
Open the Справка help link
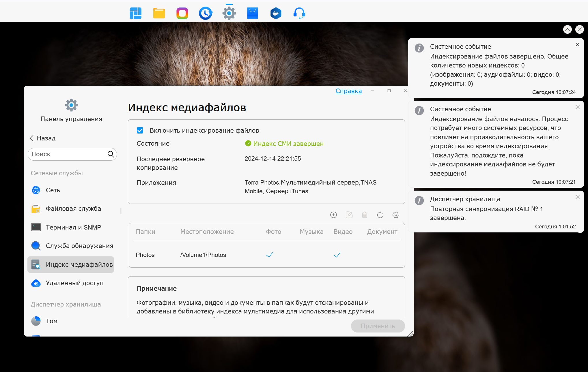[x=348, y=91]
